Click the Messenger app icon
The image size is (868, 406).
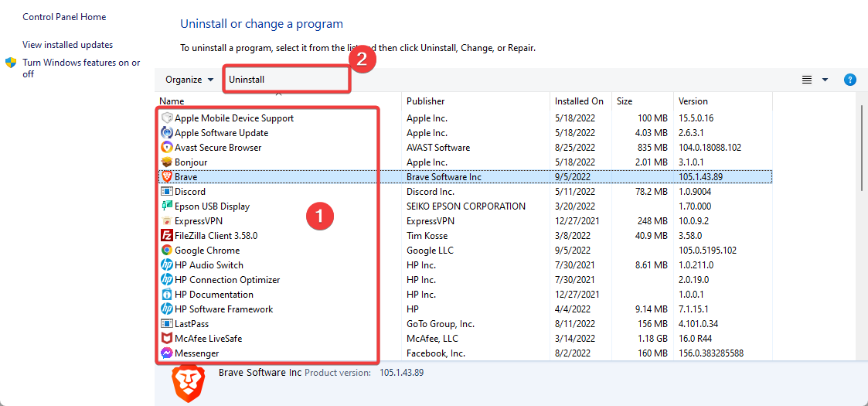pyautogui.click(x=166, y=353)
